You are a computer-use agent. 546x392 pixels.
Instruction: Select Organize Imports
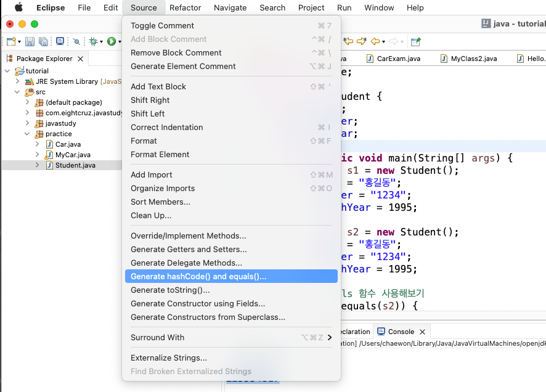[231, 189]
